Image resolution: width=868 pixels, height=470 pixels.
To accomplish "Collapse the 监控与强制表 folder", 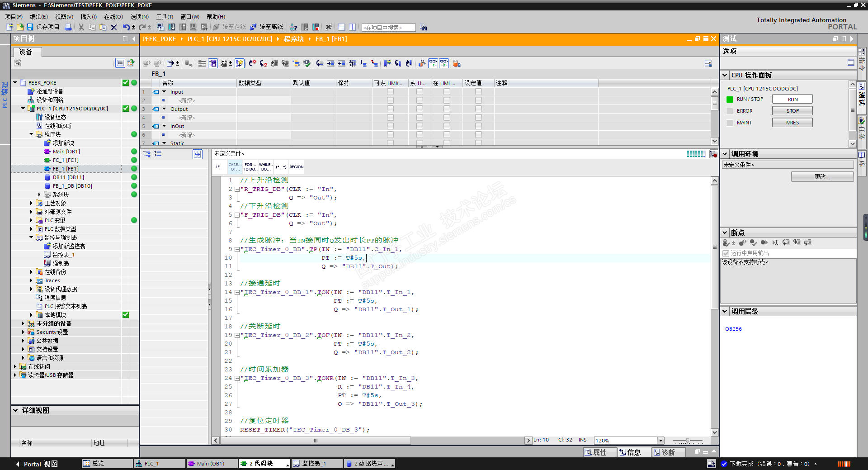I will click(31, 237).
